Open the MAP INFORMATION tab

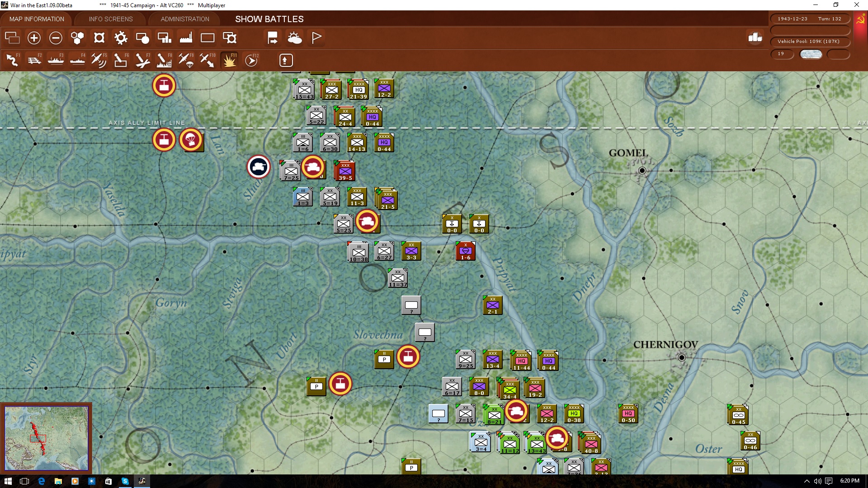coord(37,19)
